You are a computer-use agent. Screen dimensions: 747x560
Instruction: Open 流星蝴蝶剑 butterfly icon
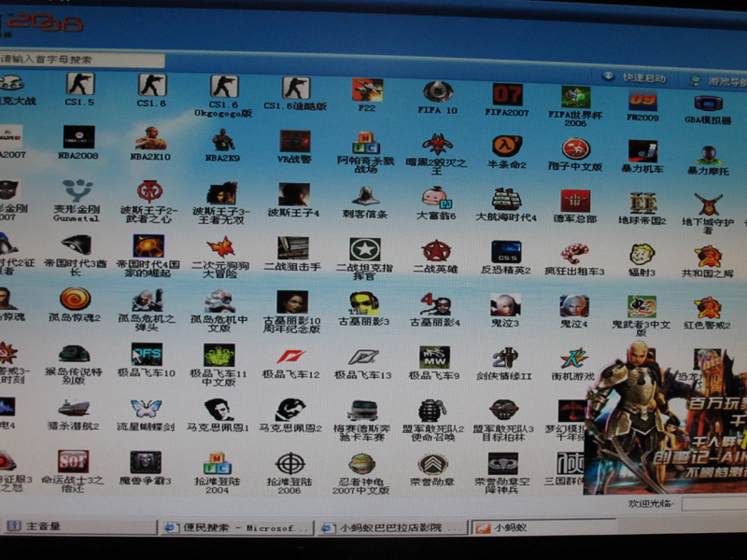point(146,409)
